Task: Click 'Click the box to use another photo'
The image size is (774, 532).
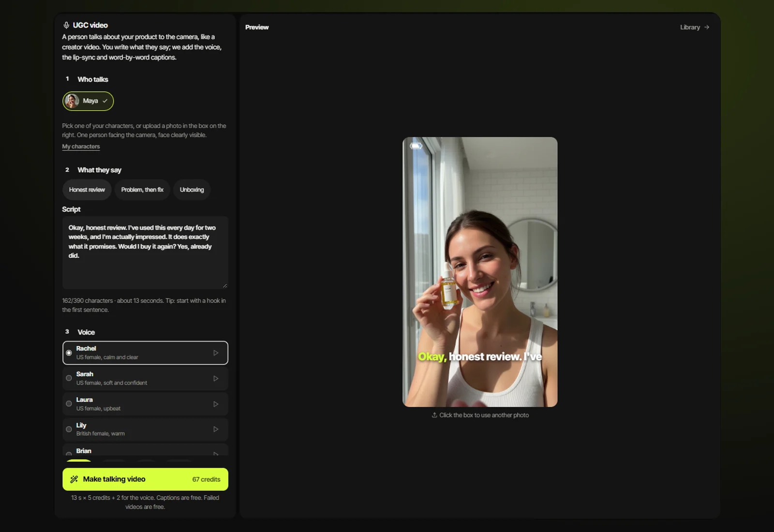Action: [484, 415]
